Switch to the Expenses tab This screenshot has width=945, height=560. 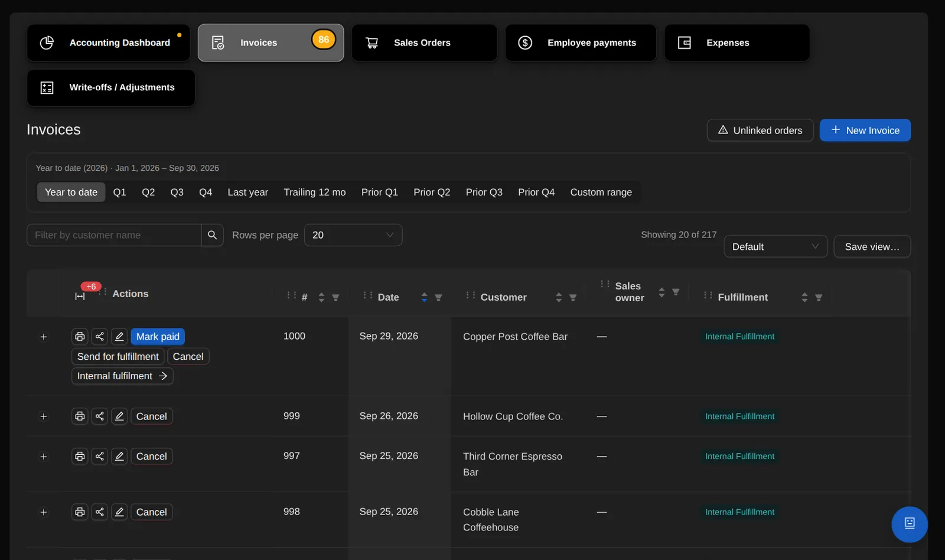(x=737, y=43)
